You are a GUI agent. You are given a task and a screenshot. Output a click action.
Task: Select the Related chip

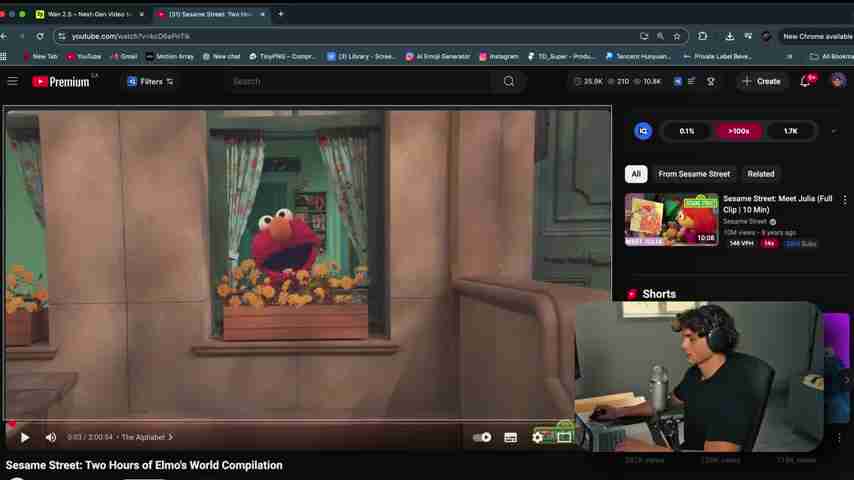click(760, 174)
